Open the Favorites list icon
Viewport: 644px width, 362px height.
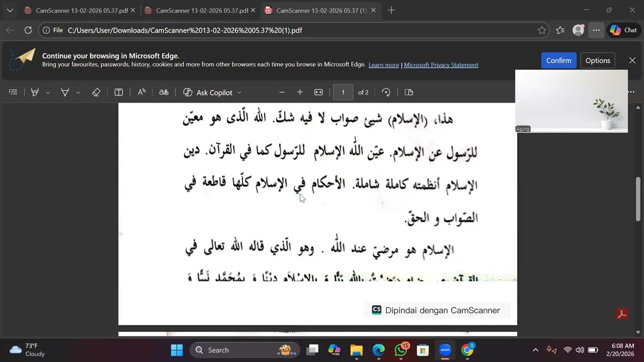click(x=560, y=30)
